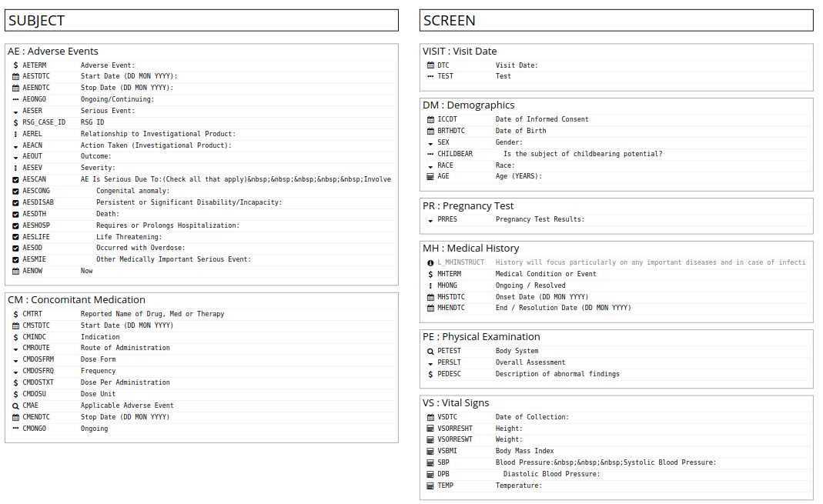Click the checkbox icon beside AESOD
The width and height of the screenshot is (823, 504).
[x=15, y=248]
